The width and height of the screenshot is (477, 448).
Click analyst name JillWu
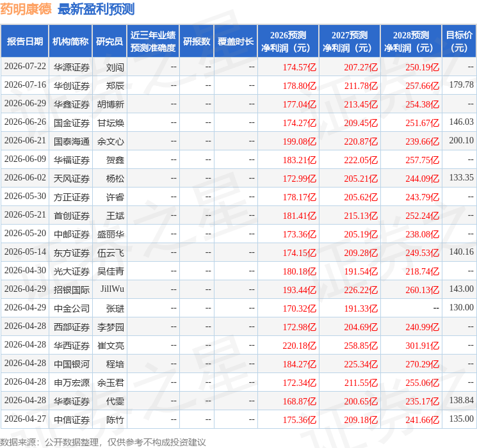[x=112, y=289]
